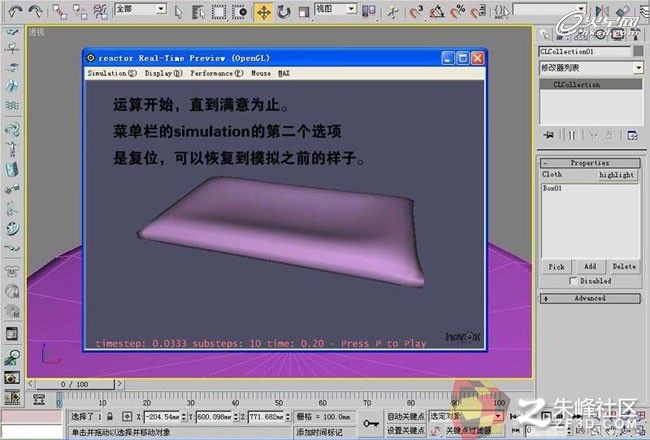Toggle the Percent Snap icon
Screen dimensions: 650x440
click(x=457, y=12)
